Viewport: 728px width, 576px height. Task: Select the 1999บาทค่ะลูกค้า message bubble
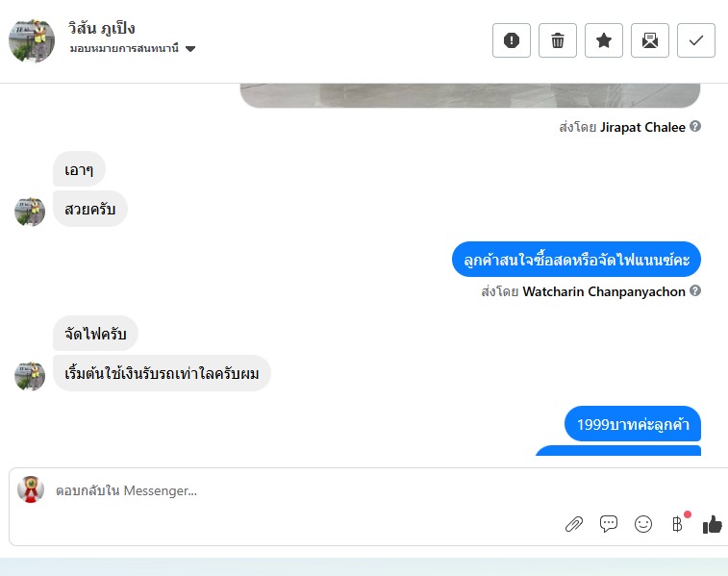click(633, 424)
